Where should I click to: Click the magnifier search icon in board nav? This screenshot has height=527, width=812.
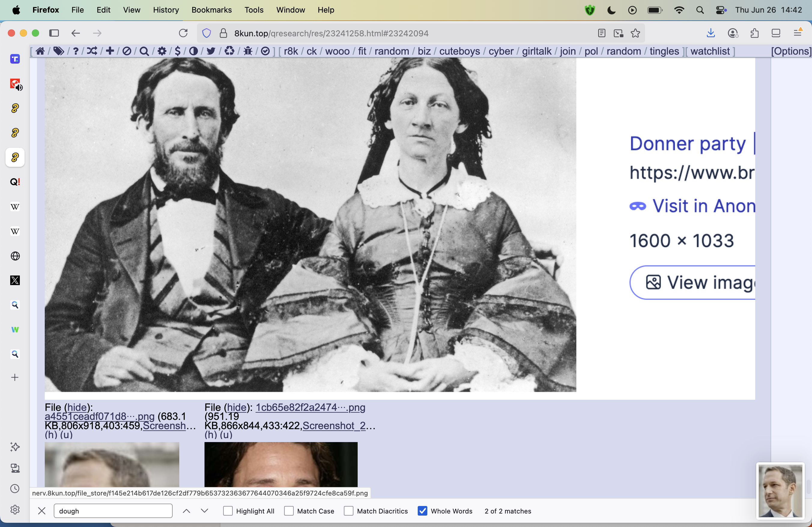coord(144,51)
